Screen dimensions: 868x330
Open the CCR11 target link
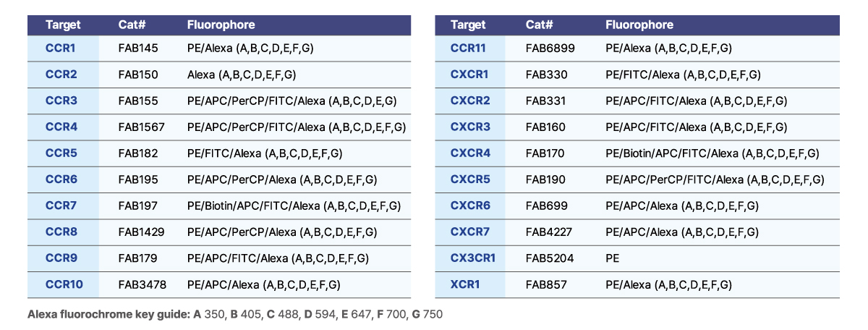[x=468, y=48]
